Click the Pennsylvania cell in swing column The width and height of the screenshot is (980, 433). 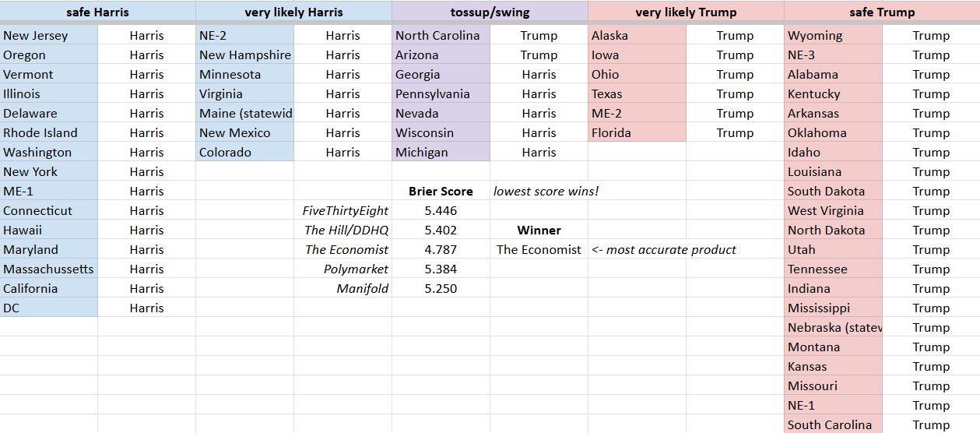click(x=441, y=93)
